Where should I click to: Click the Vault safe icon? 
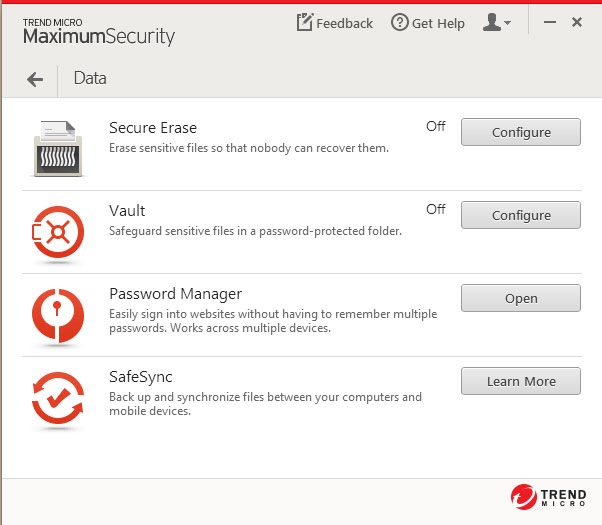coord(58,232)
